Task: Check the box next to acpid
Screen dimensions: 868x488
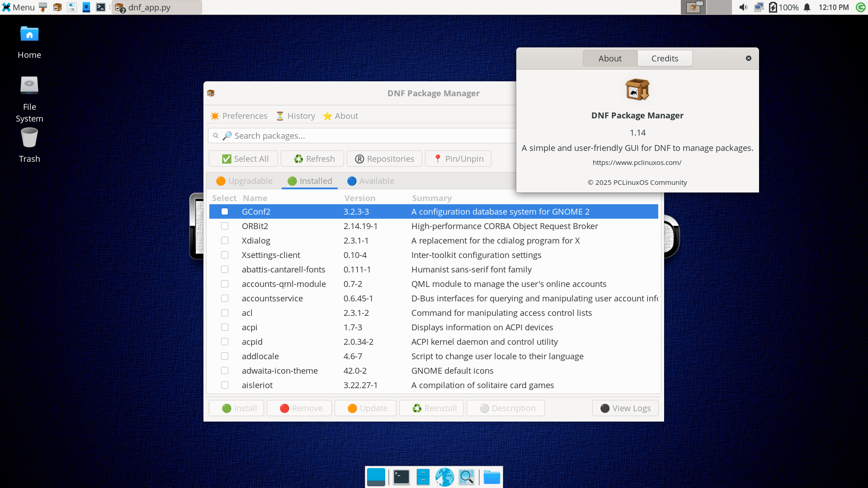Action: (x=225, y=342)
